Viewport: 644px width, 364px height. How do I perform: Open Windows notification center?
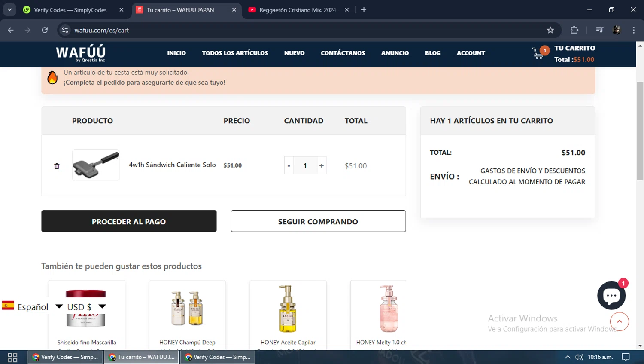[626, 357]
